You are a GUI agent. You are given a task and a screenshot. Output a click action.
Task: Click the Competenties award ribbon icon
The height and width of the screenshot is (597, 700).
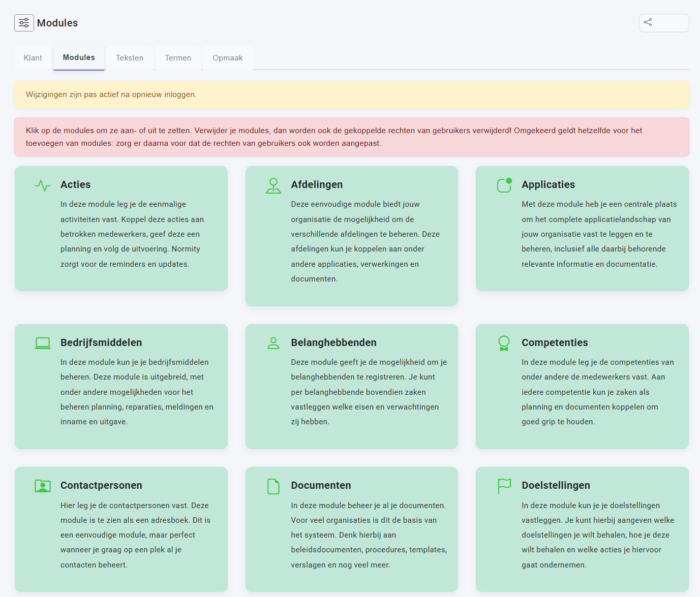[x=504, y=343]
